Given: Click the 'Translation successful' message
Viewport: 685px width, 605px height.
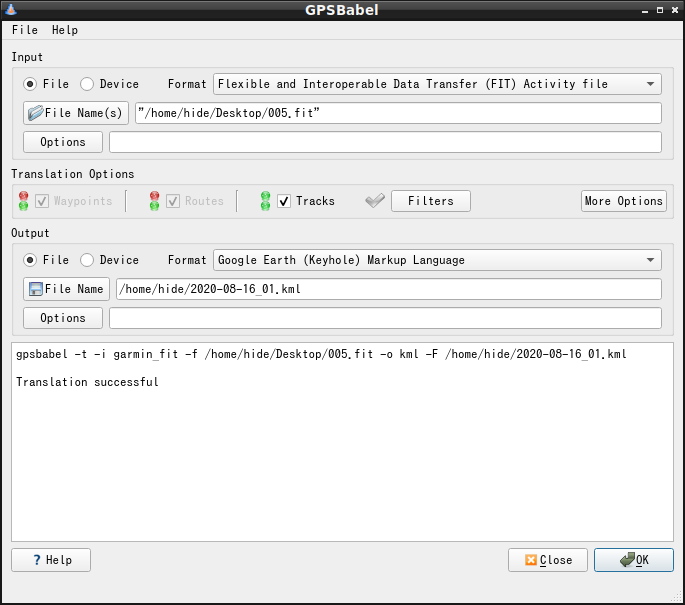Looking at the screenshot, I should [87, 382].
